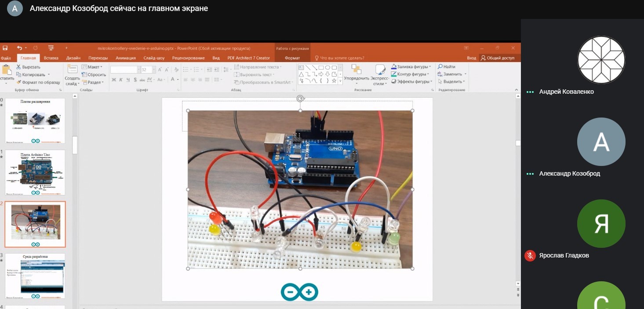Viewport: 644px width, 309px height.
Task: Toggle left text alignment
Action: 186,80
